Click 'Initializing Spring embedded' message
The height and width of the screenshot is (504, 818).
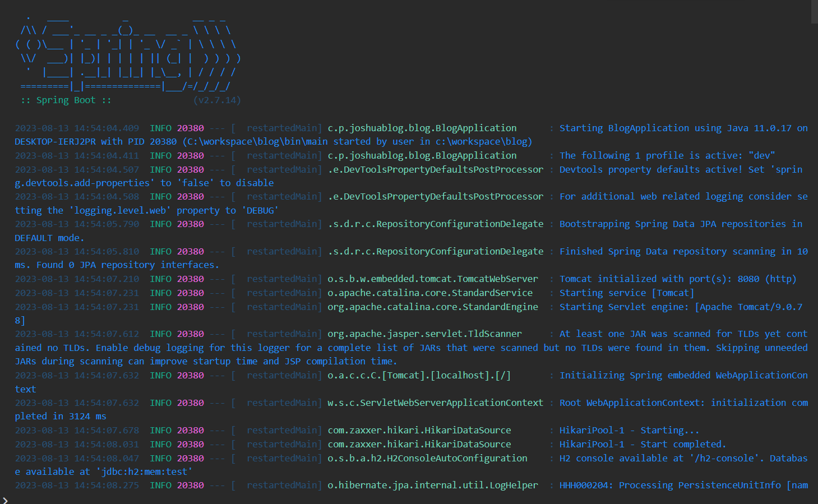tap(635, 376)
